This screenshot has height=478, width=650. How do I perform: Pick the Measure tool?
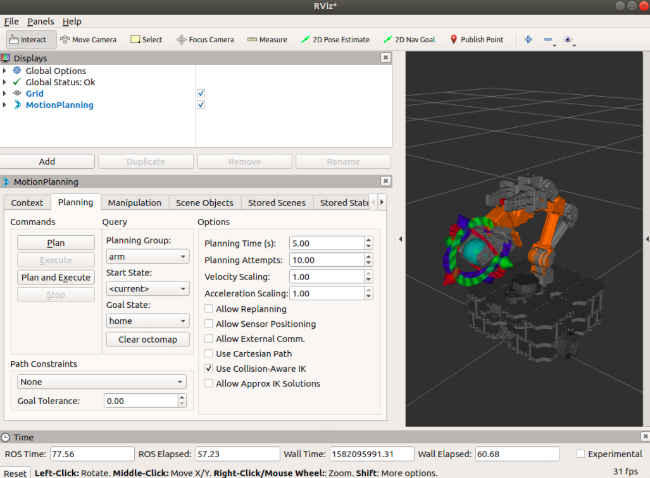(x=267, y=40)
